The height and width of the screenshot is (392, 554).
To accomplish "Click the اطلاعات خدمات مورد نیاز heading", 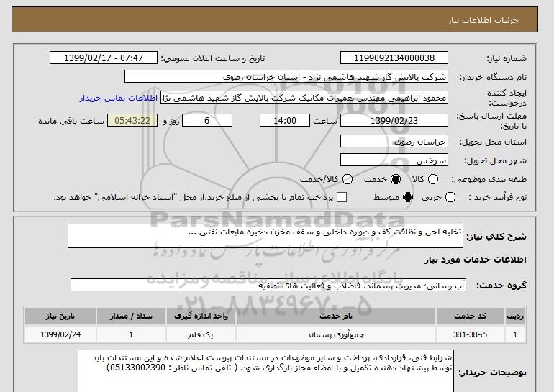I will [x=475, y=260].
